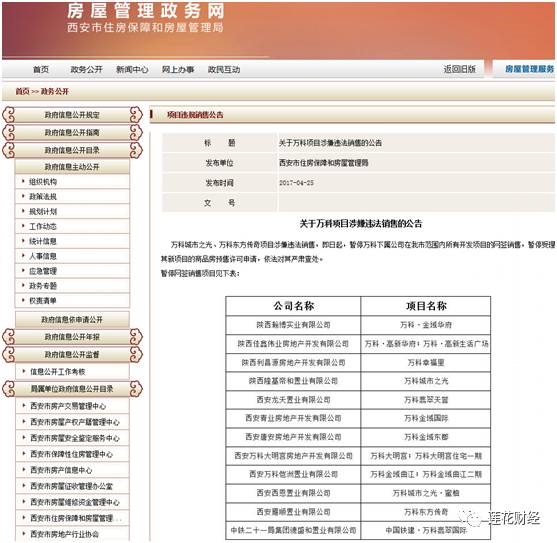
Task: Open the 首页 navigation menu item
Action: coord(41,69)
